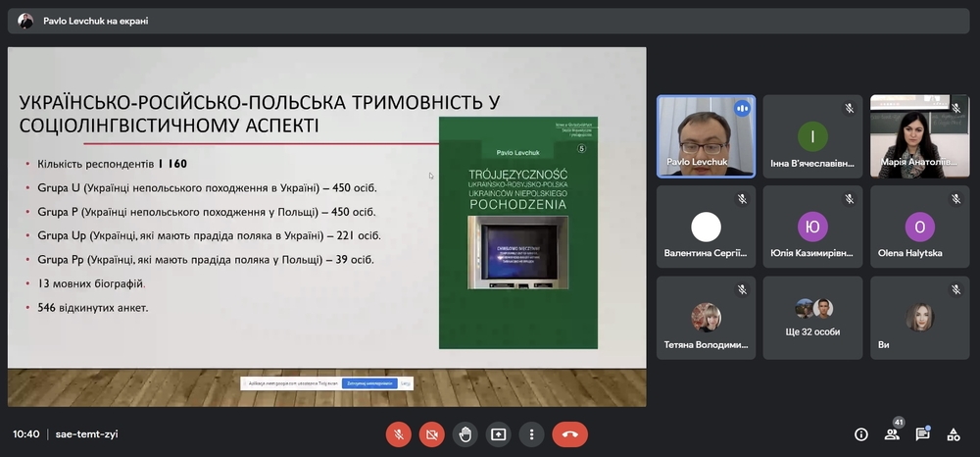This screenshot has width=980, height=457.
Task: Open the meeting details info icon
Action: 861,434
